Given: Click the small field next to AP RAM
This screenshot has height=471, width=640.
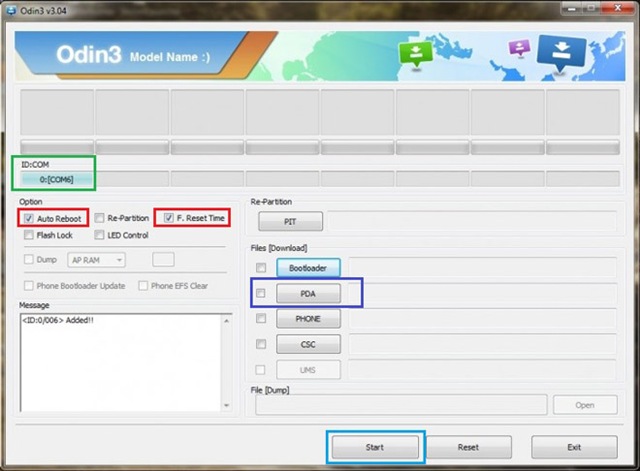Looking at the screenshot, I should [x=163, y=260].
